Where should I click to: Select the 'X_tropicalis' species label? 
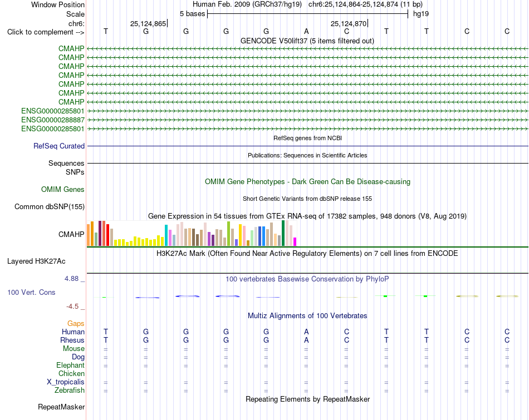point(66,382)
